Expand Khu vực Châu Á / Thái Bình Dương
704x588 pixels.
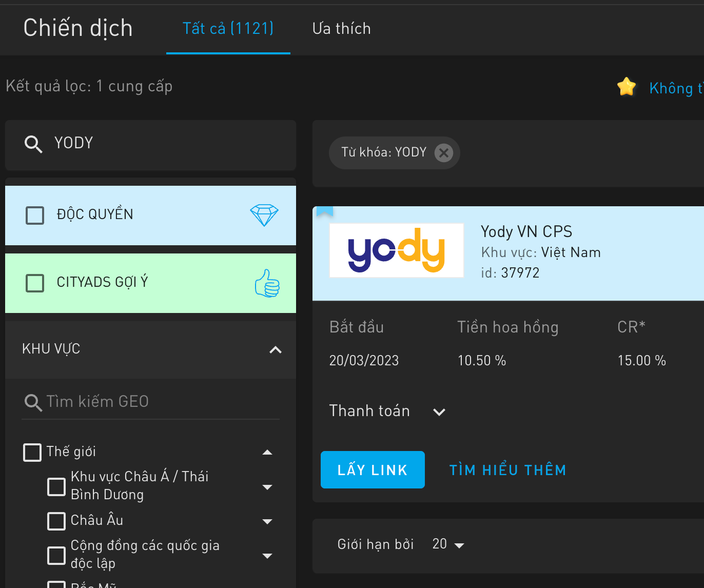pos(267,487)
